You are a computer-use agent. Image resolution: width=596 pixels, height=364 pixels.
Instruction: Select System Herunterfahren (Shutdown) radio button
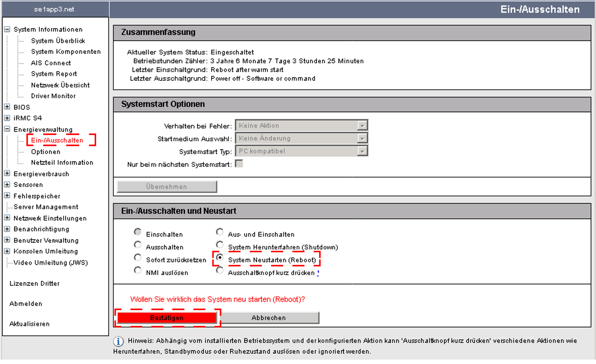click(x=220, y=244)
